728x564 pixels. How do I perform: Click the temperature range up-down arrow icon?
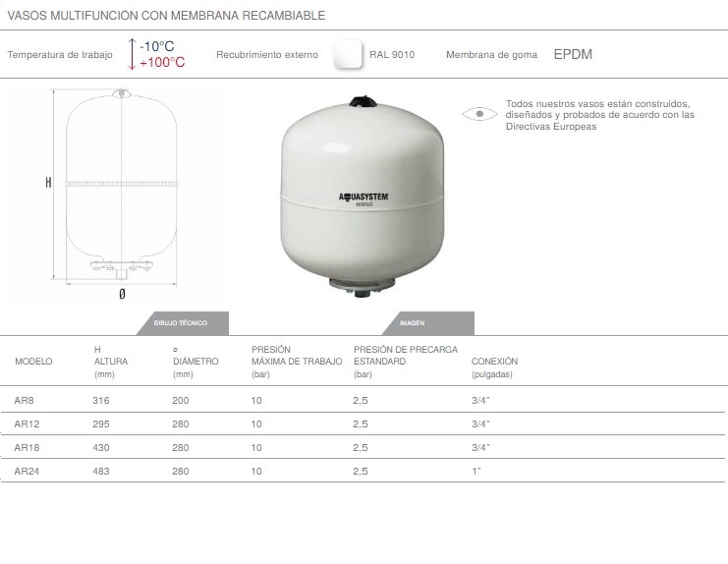click(133, 54)
